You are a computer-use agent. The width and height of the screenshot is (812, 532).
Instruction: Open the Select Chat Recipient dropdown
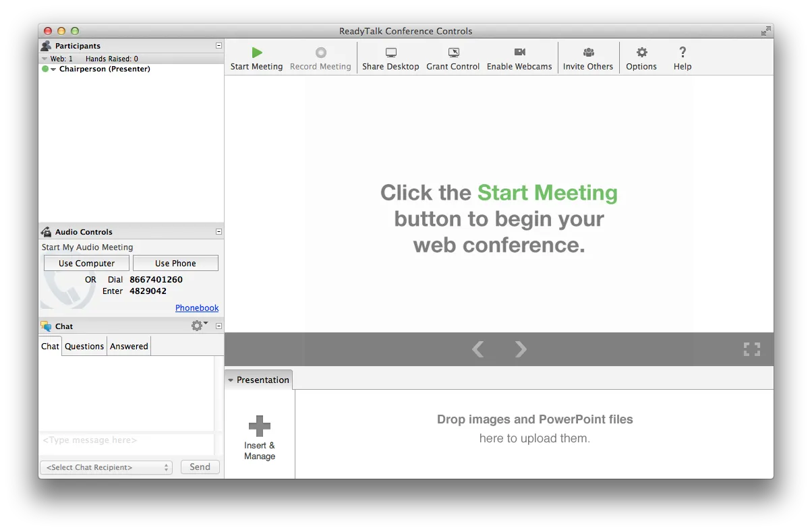(x=106, y=467)
